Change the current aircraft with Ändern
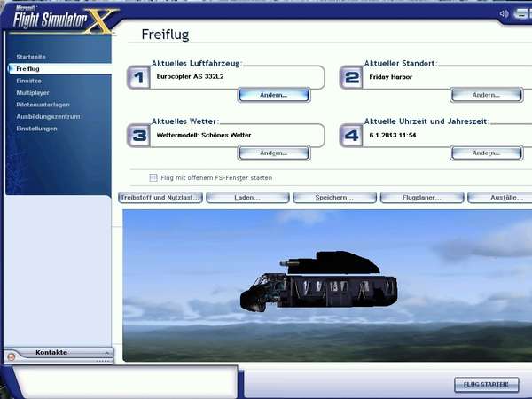 [x=273, y=95]
